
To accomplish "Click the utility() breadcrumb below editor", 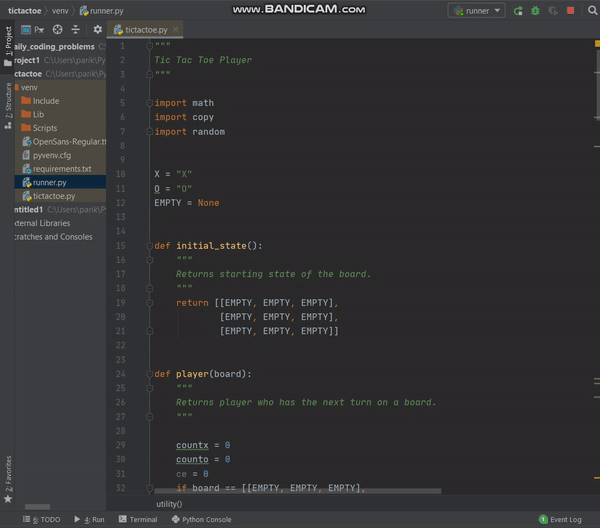I will [169, 504].
